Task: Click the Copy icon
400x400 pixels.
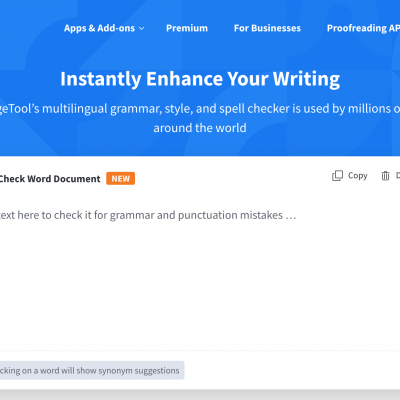Action: click(x=337, y=176)
